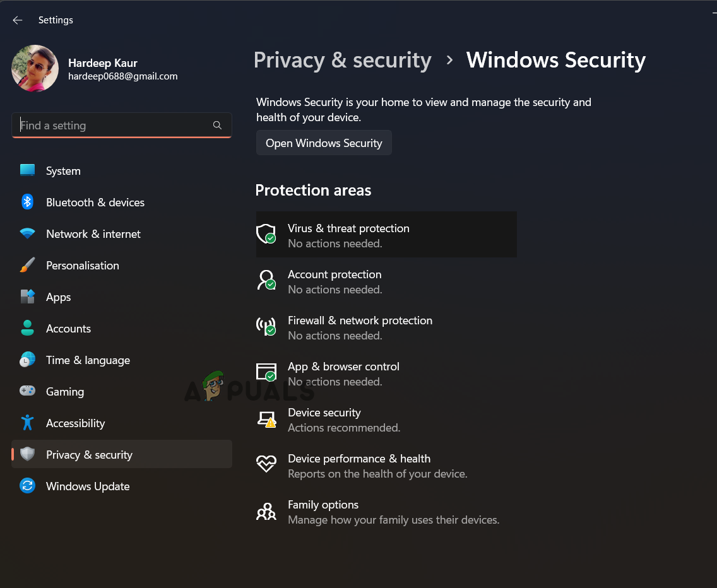This screenshot has width=717, height=588.
Task: Open the Device security icon with warning badge
Action: [x=266, y=419]
